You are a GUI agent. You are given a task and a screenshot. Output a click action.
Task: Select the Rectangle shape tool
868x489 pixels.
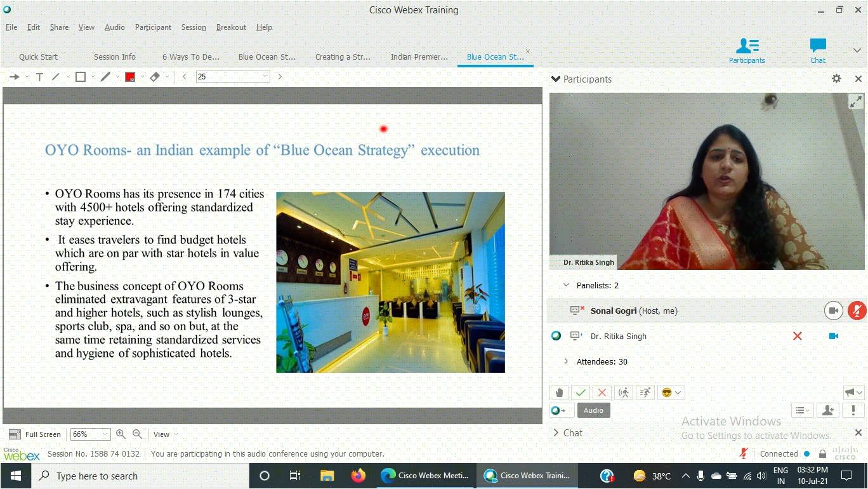[x=81, y=77]
